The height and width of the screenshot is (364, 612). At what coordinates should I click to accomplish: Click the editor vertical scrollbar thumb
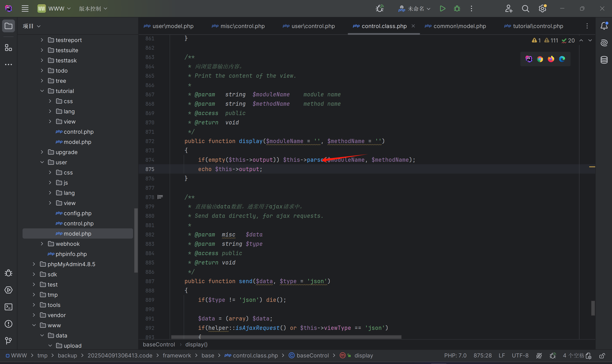593,308
